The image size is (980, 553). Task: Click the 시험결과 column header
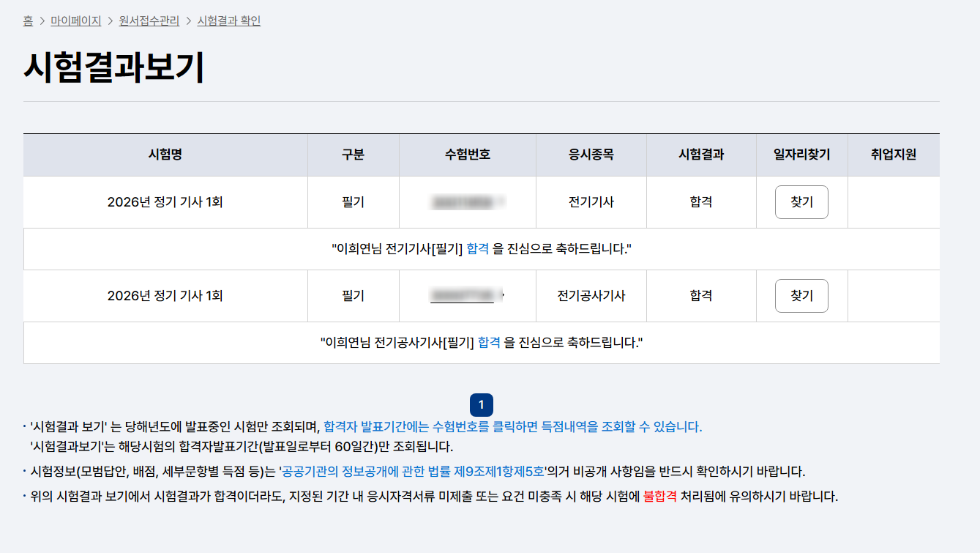click(701, 155)
